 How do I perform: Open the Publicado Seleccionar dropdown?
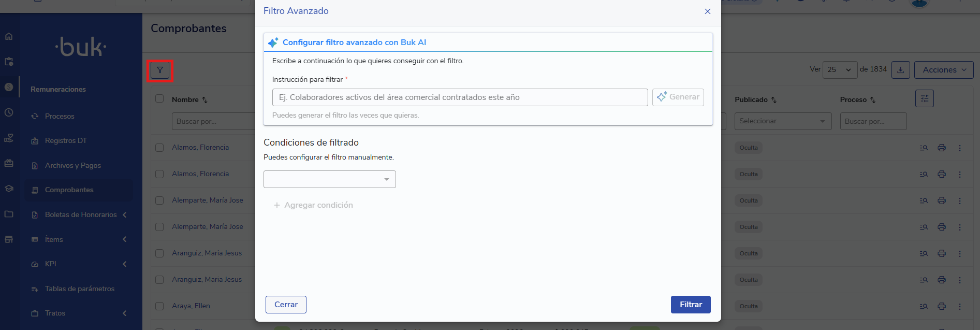tap(782, 121)
